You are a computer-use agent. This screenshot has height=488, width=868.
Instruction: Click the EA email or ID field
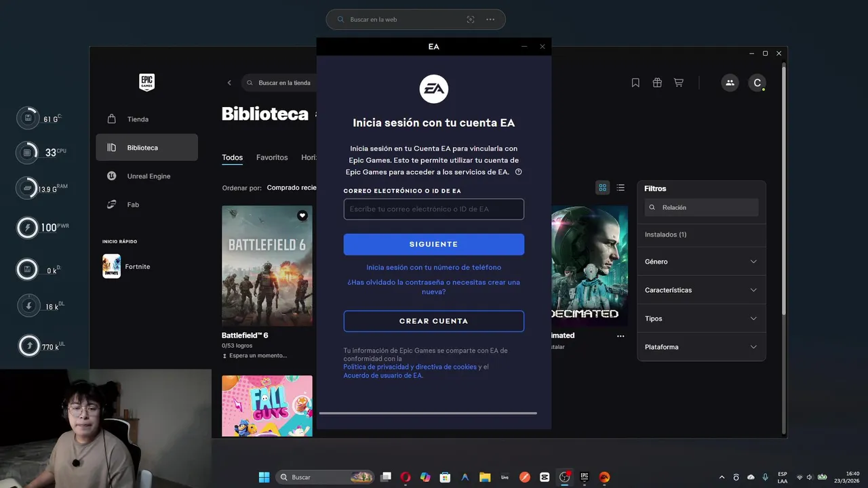(x=434, y=209)
